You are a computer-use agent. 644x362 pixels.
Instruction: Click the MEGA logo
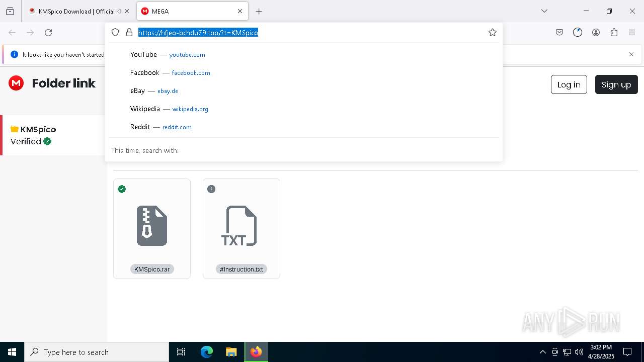[x=16, y=83]
